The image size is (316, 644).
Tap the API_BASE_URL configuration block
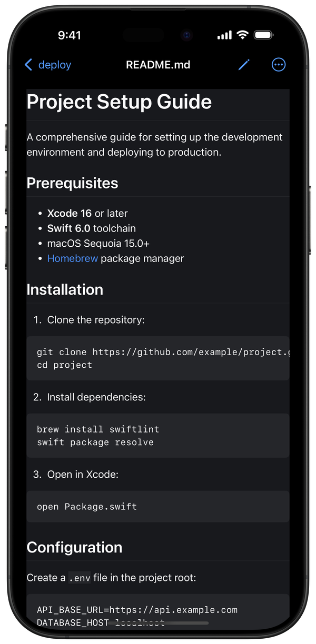click(x=158, y=613)
